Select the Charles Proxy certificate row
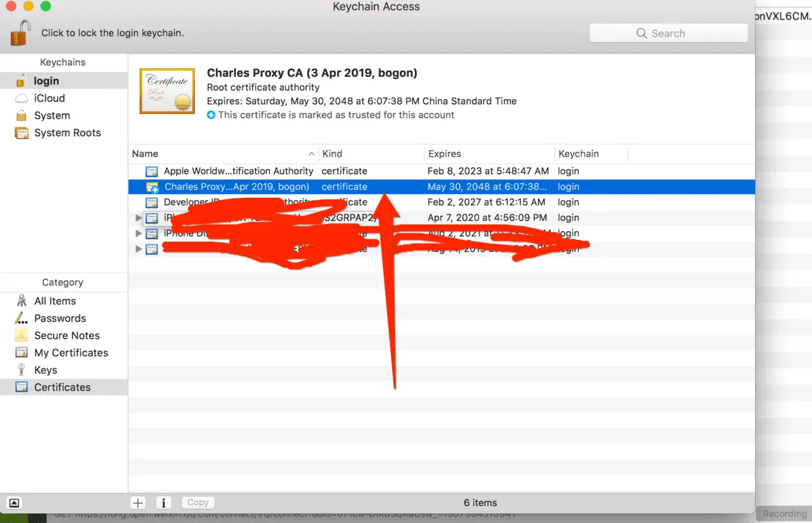The image size is (812, 523). click(441, 187)
